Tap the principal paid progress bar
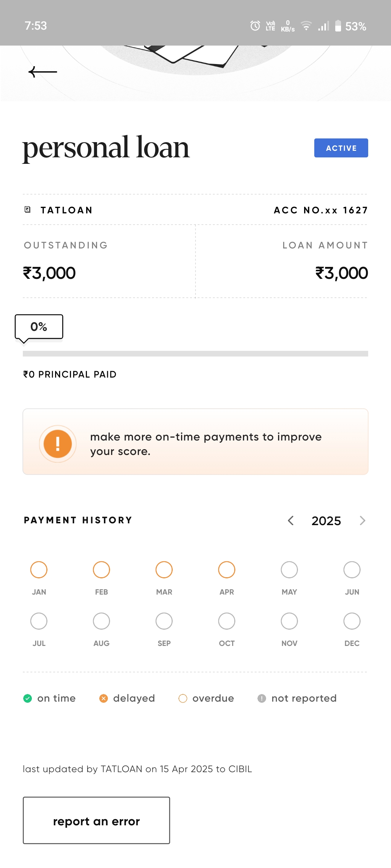Viewport: 391px width, 868px height. [195, 354]
